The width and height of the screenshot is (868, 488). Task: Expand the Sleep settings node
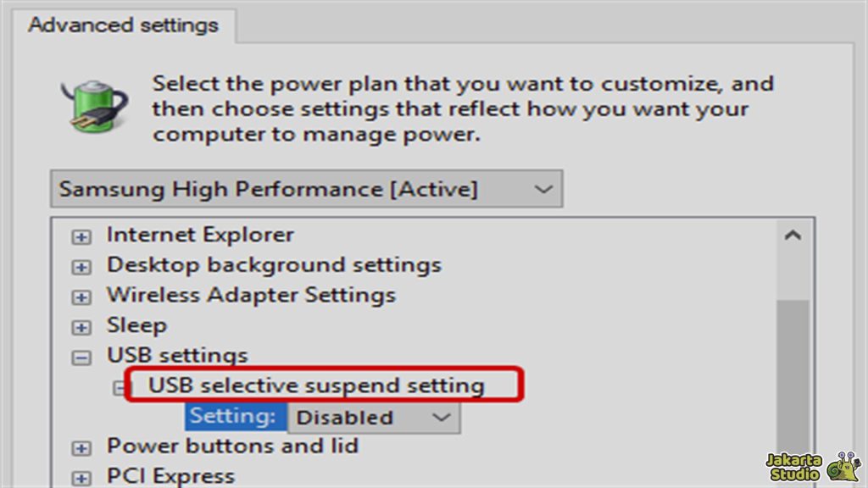pyautogui.click(x=81, y=328)
